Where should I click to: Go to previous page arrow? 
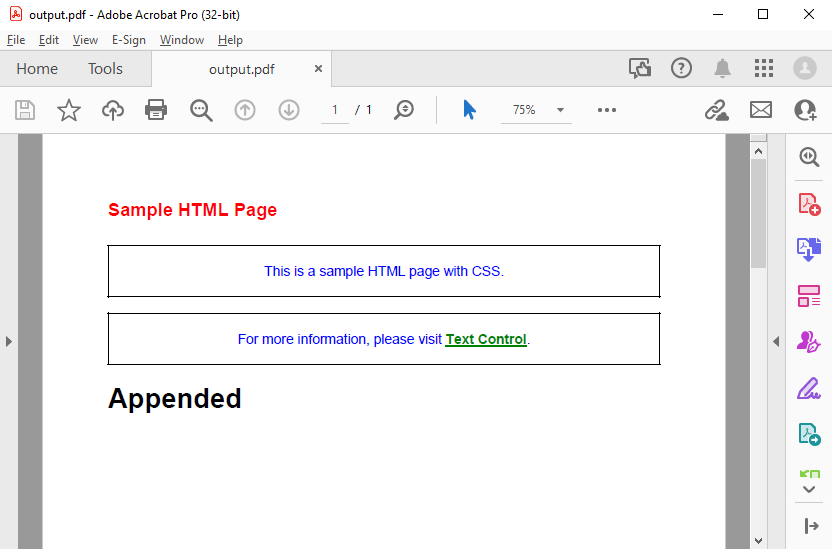pos(245,110)
